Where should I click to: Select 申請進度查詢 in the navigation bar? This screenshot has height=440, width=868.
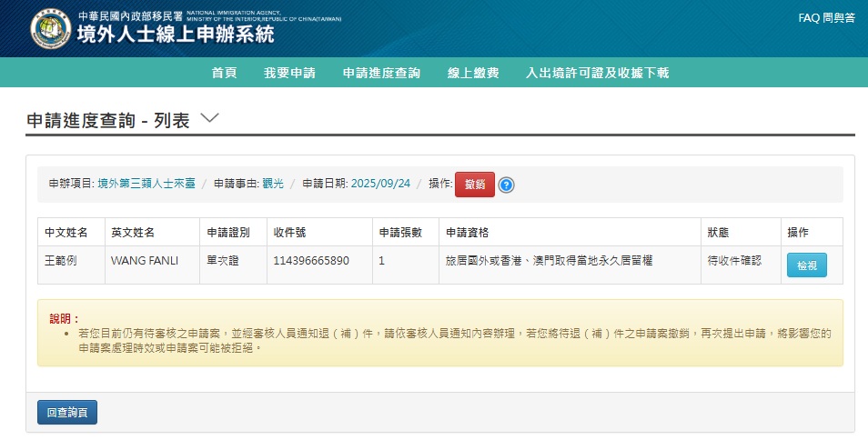point(381,73)
